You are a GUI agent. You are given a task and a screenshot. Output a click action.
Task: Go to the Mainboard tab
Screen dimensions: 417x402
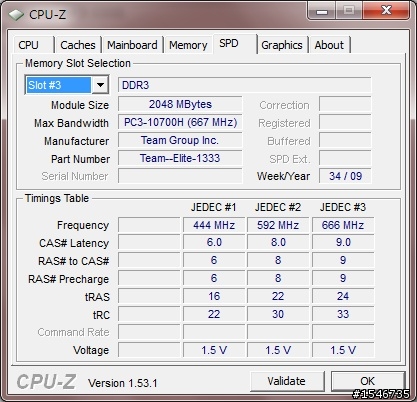pyautogui.click(x=132, y=45)
